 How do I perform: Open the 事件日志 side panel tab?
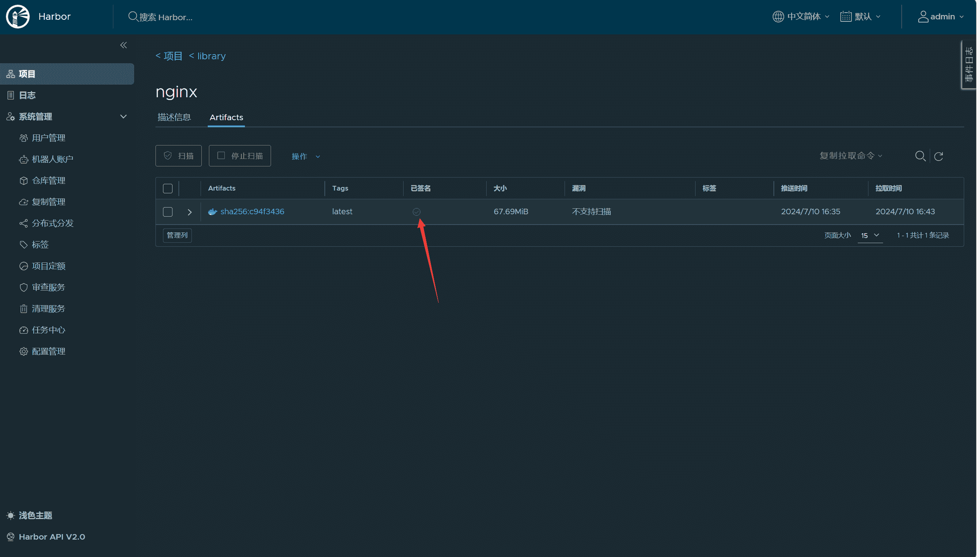pyautogui.click(x=969, y=65)
